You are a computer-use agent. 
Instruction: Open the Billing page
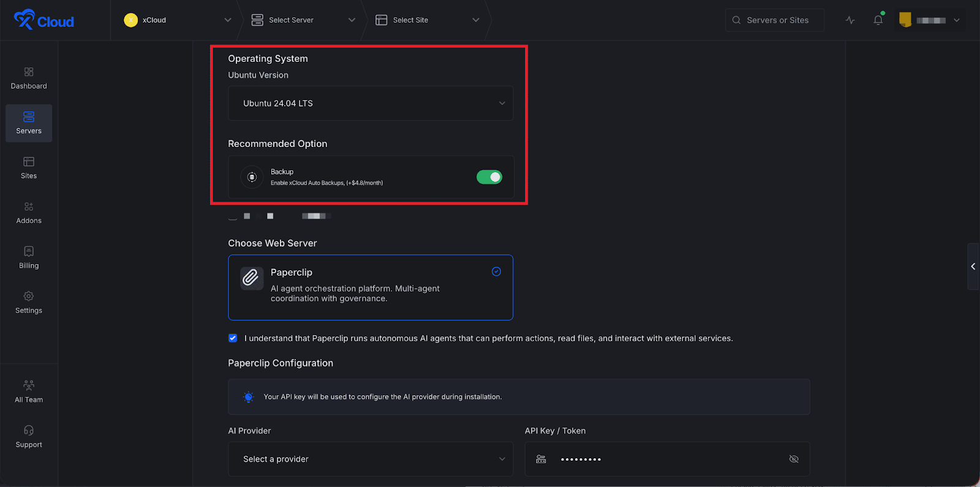29,258
